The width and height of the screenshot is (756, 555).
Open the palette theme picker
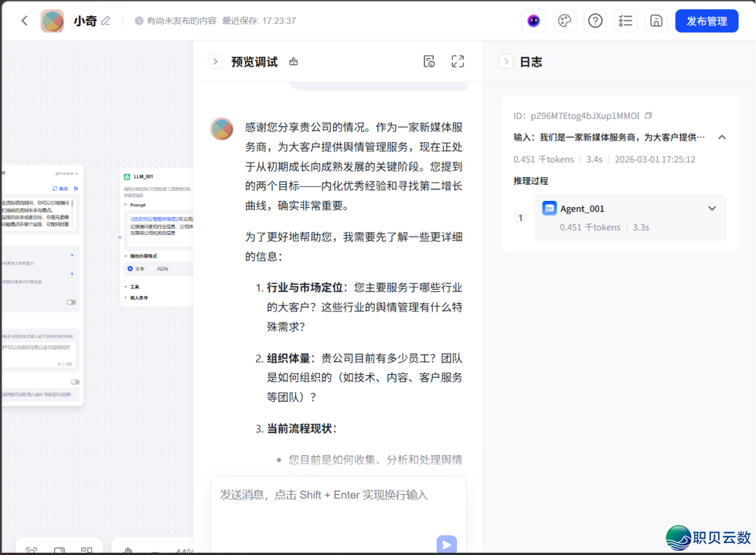tap(564, 20)
